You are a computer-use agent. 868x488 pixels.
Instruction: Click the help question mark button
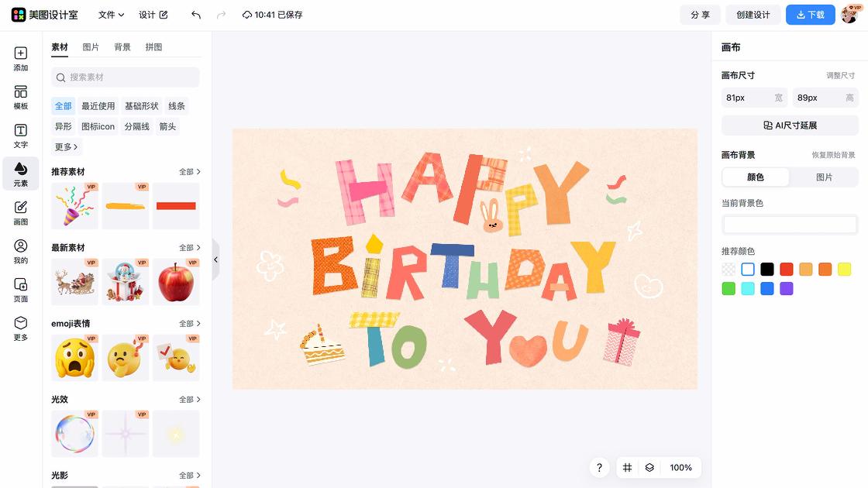click(x=599, y=468)
